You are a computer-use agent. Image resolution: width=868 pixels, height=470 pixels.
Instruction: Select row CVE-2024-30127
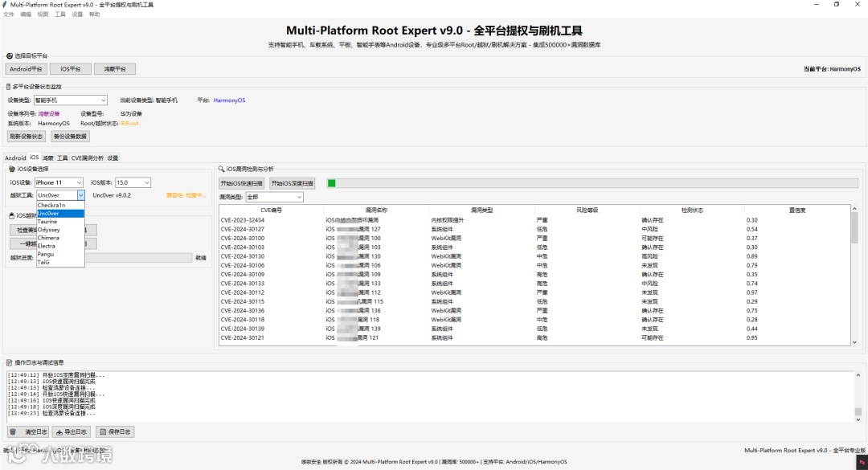tap(534, 229)
